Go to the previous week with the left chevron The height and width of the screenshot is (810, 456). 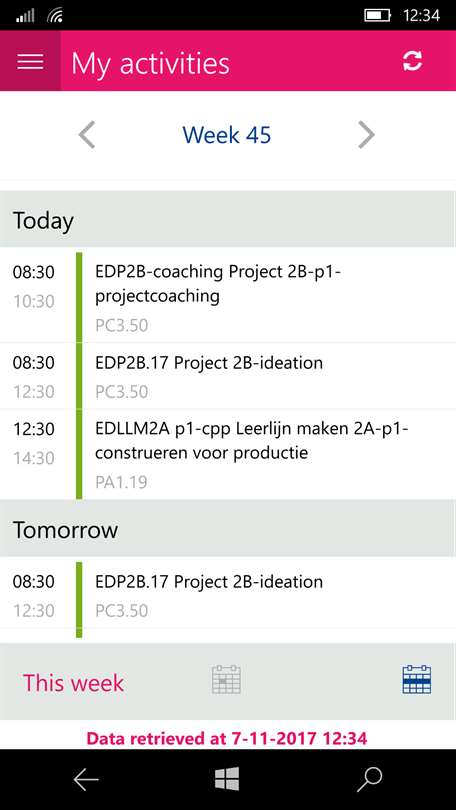87,135
